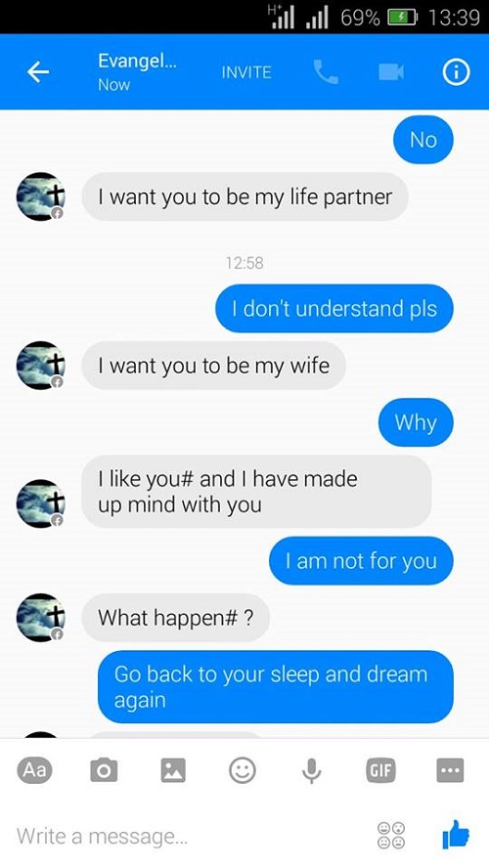Tap the 'I am not for you' bubble

(361, 561)
